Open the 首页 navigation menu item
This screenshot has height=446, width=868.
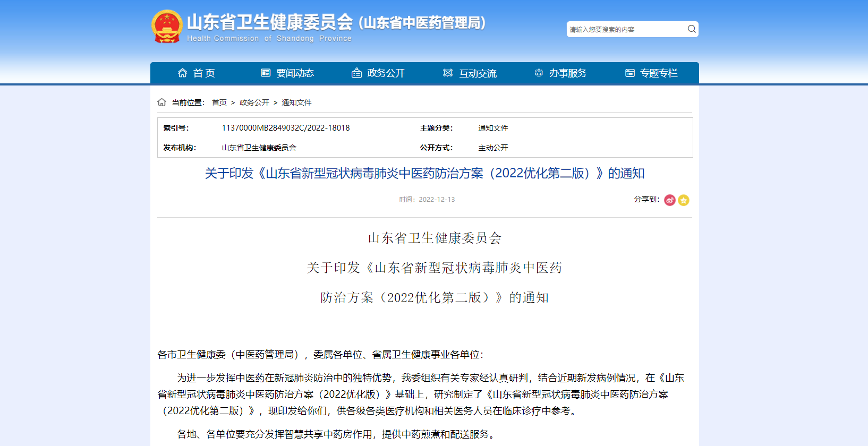(x=204, y=73)
